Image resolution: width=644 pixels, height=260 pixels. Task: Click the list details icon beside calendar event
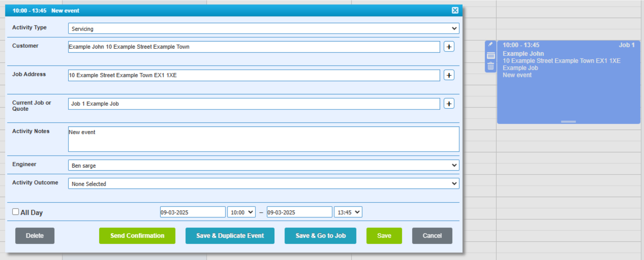point(491,55)
